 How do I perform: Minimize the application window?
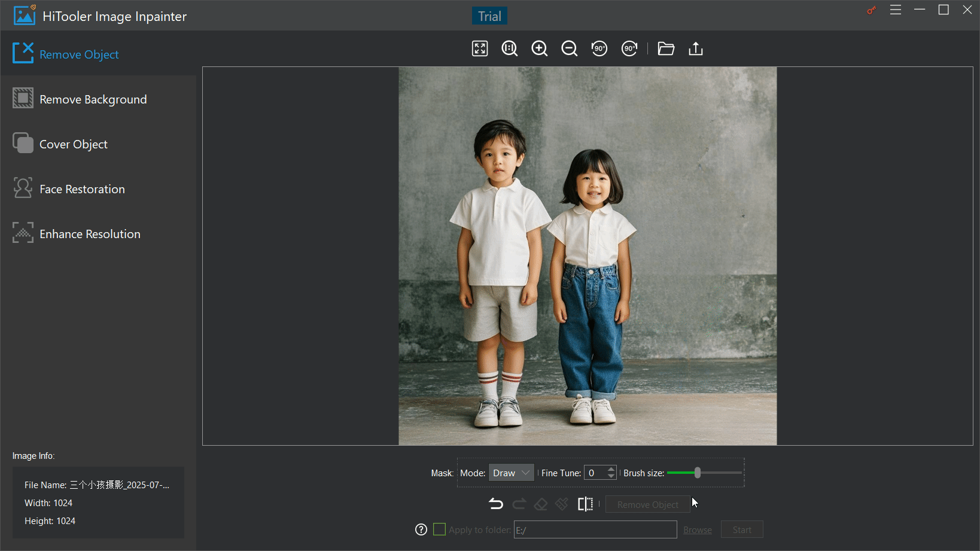(920, 10)
